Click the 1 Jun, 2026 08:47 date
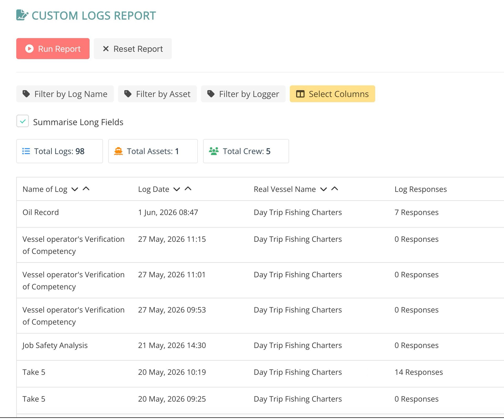The width and height of the screenshot is (504, 420). pyautogui.click(x=168, y=212)
